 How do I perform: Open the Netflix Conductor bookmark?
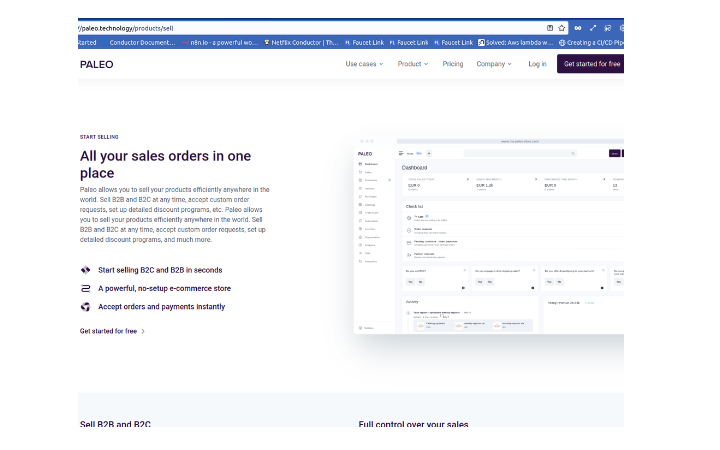(x=301, y=42)
